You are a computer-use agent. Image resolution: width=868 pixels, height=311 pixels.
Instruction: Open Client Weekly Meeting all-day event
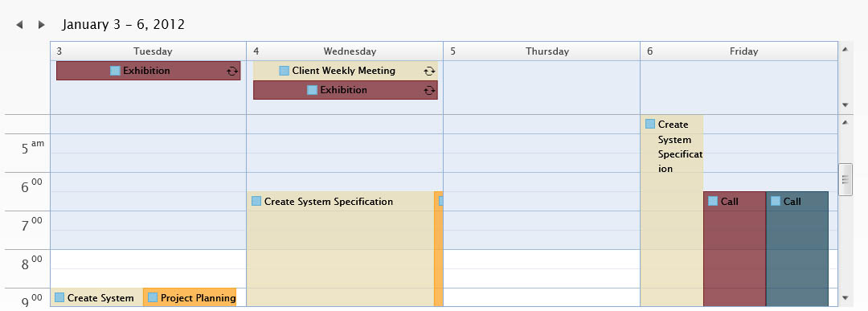346,71
